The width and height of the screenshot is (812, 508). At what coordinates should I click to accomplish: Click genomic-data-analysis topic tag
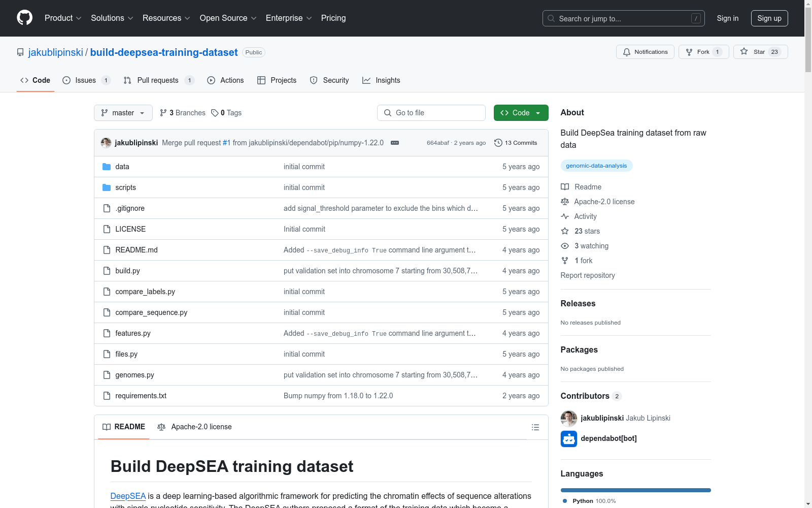596,166
